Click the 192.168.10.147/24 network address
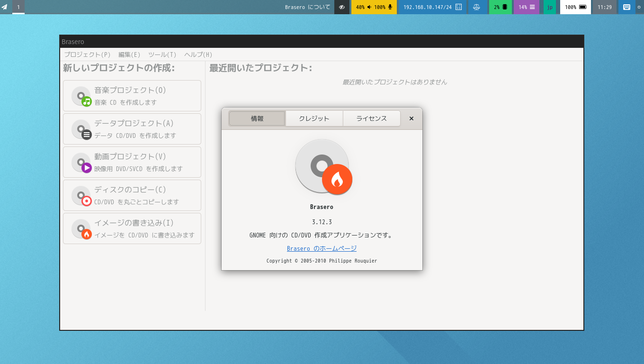This screenshot has width=644, height=364. [428, 7]
